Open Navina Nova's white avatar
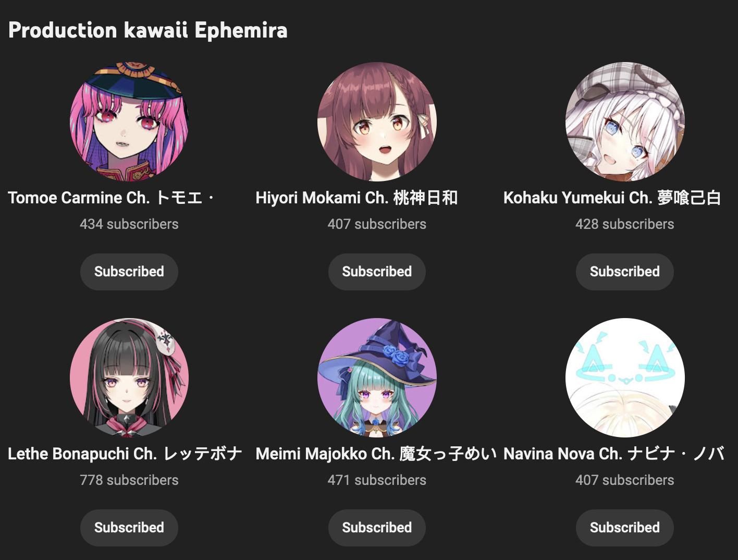Image resolution: width=738 pixels, height=560 pixels. [625, 378]
